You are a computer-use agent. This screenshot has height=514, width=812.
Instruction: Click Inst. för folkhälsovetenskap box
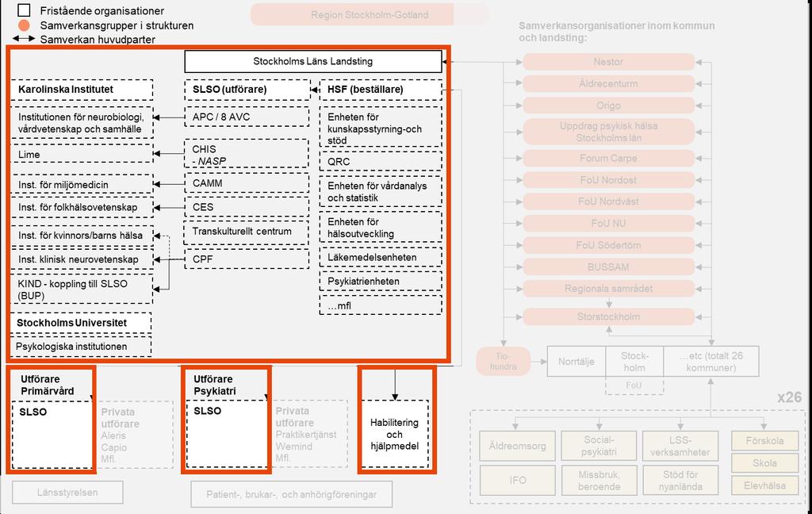point(82,207)
